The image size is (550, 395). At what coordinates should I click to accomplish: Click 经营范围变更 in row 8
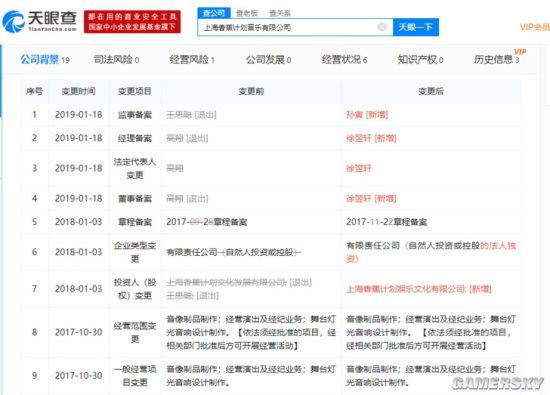[135, 332]
